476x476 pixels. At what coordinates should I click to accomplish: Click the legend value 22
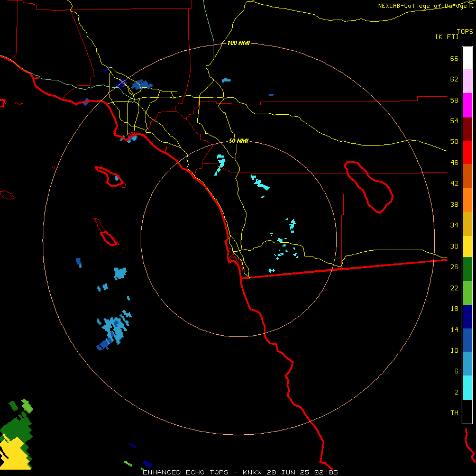pyautogui.click(x=454, y=288)
